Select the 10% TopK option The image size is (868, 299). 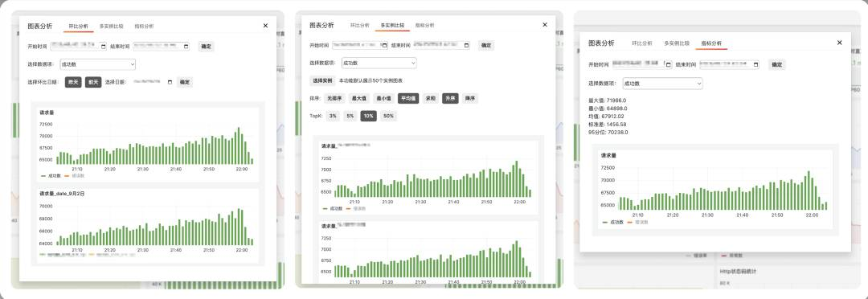pyautogui.click(x=368, y=117)
